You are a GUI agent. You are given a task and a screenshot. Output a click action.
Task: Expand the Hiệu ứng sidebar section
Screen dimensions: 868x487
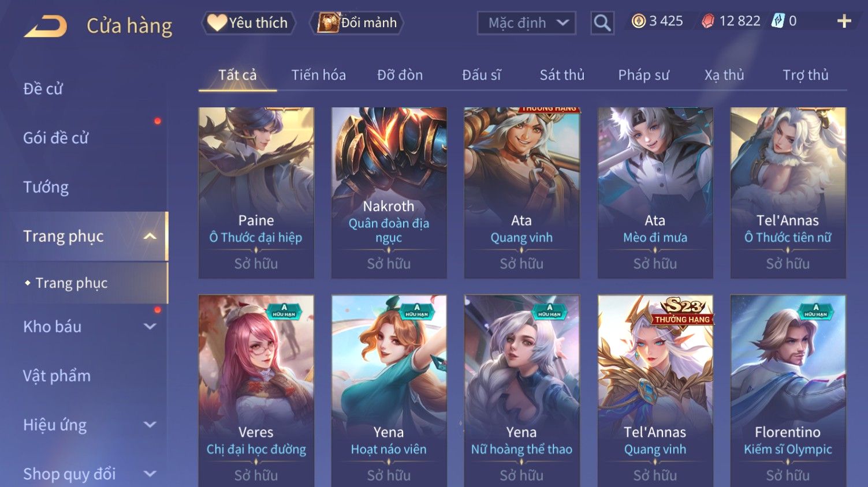pos(150,425)
